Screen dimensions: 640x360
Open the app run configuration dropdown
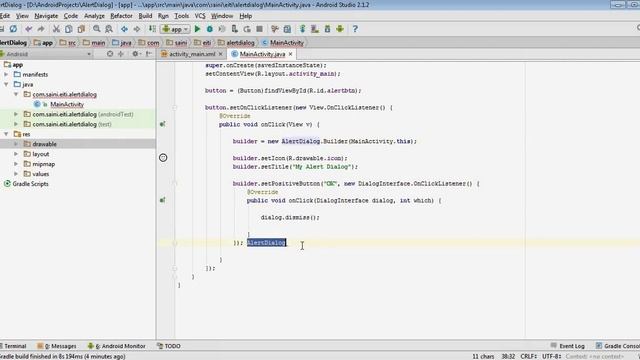point(176,29)
